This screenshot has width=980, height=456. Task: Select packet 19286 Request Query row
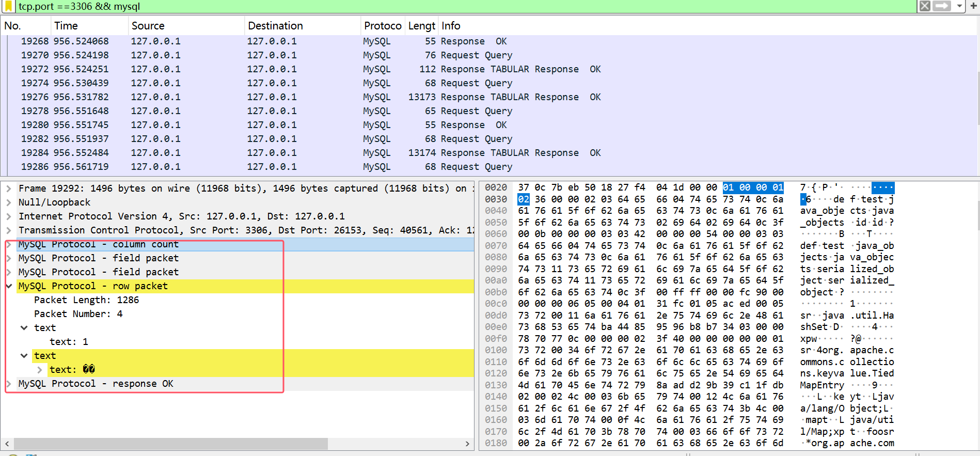coord(488,167)
